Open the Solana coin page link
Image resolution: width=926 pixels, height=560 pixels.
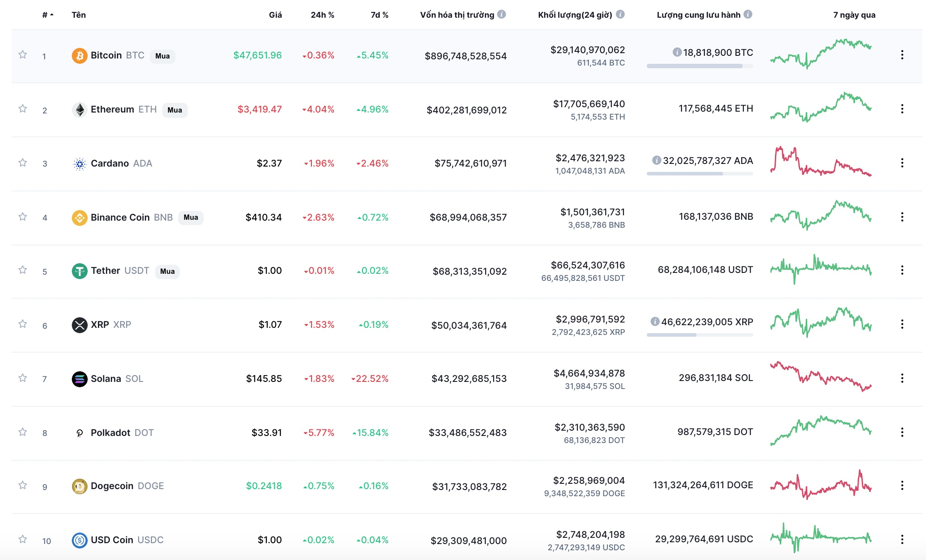tap(117, 379)
